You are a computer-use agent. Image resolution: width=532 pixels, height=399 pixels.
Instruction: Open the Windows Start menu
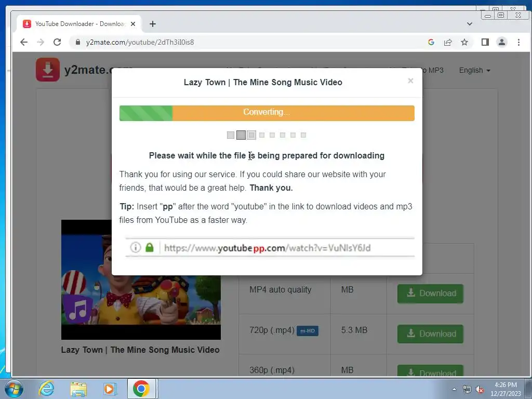14,389
